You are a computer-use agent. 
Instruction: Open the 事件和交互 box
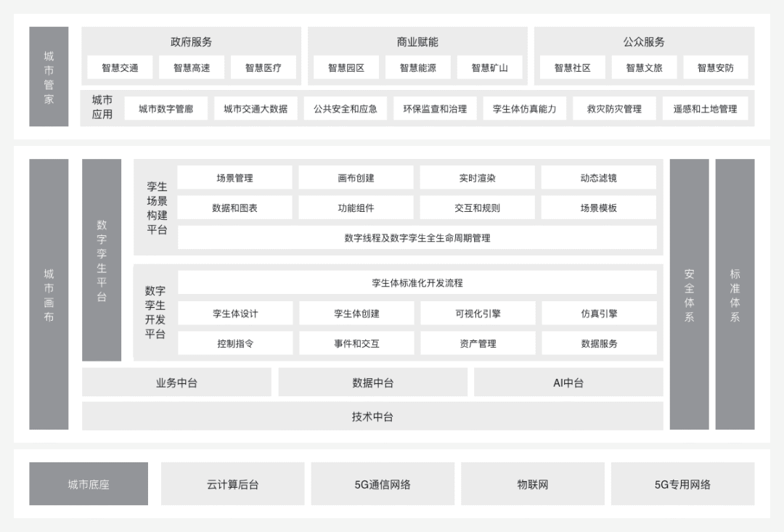(x=356, y=343)
